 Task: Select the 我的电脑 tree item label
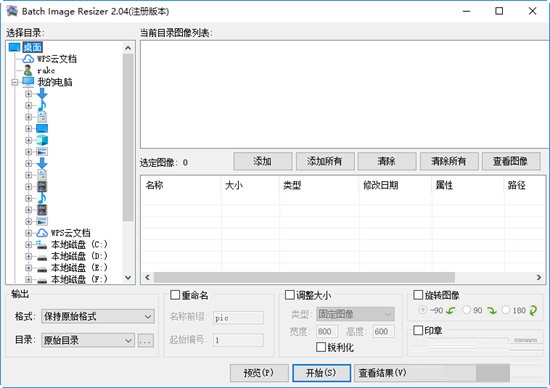55,82
